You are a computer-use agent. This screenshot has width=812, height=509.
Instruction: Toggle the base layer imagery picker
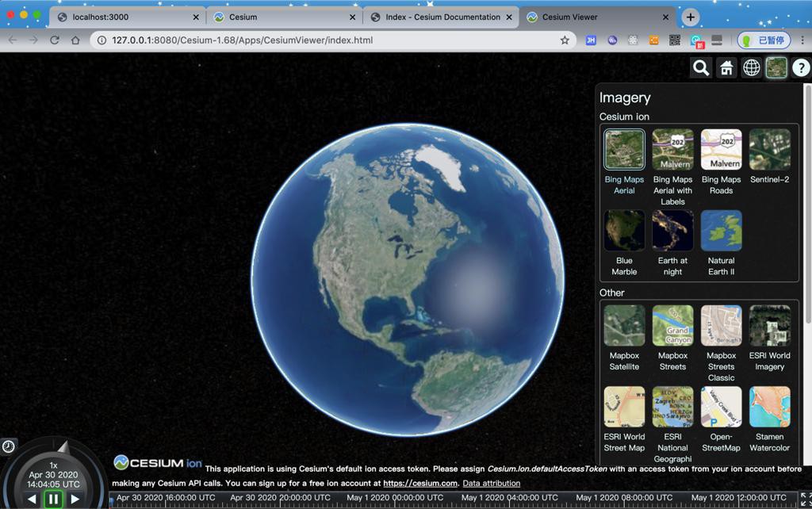[776, 68]
